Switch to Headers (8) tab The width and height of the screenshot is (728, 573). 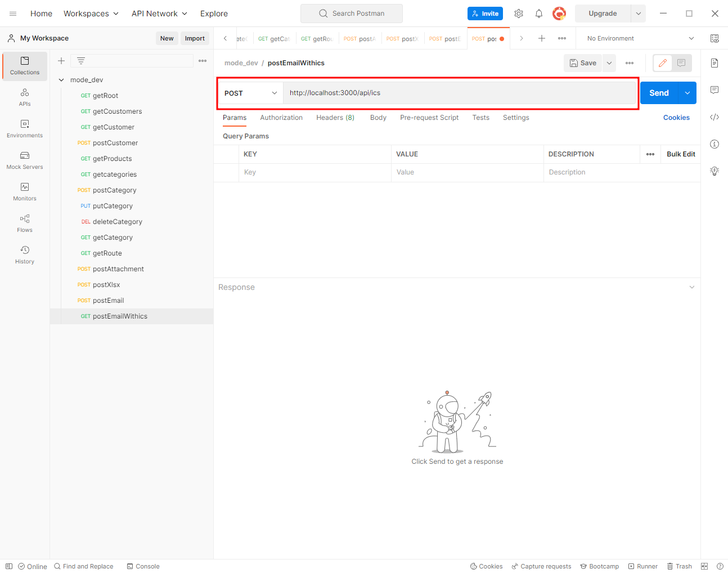tap(335, 118)
